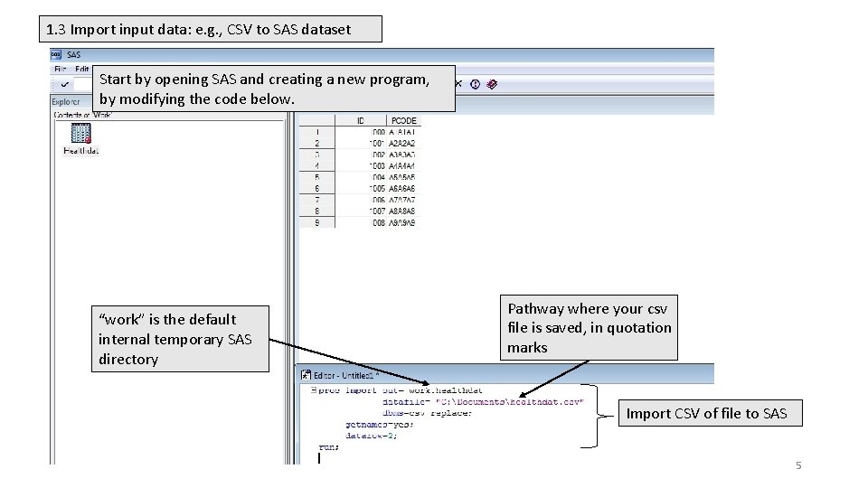Click ID cell 1007
868x488 pixels.
click(x=378, y=211)
